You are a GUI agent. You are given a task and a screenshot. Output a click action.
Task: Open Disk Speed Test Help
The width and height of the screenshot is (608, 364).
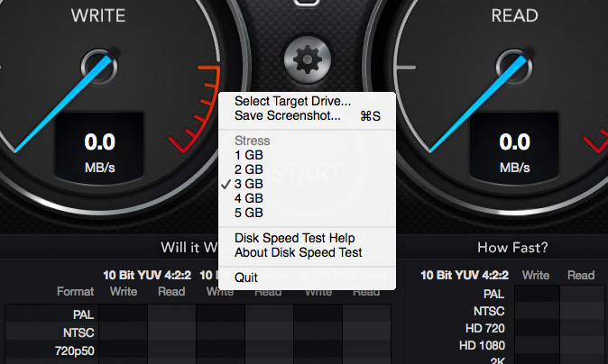point(295,238)
